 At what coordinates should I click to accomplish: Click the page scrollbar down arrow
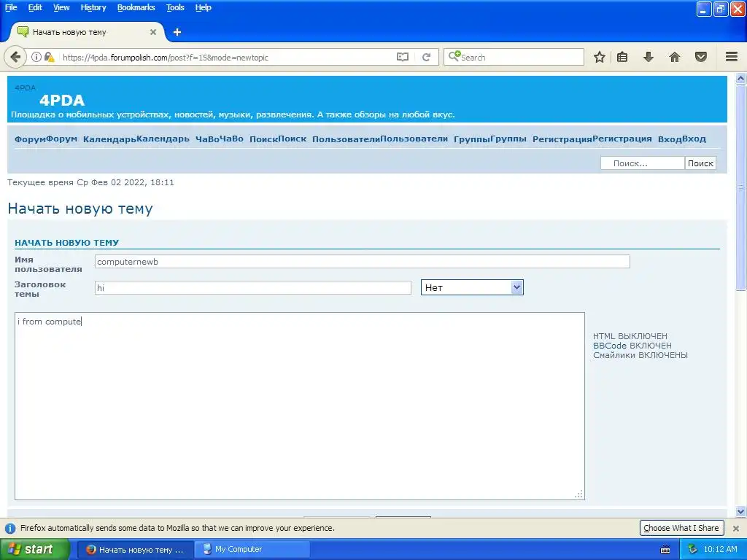[741, 512]
